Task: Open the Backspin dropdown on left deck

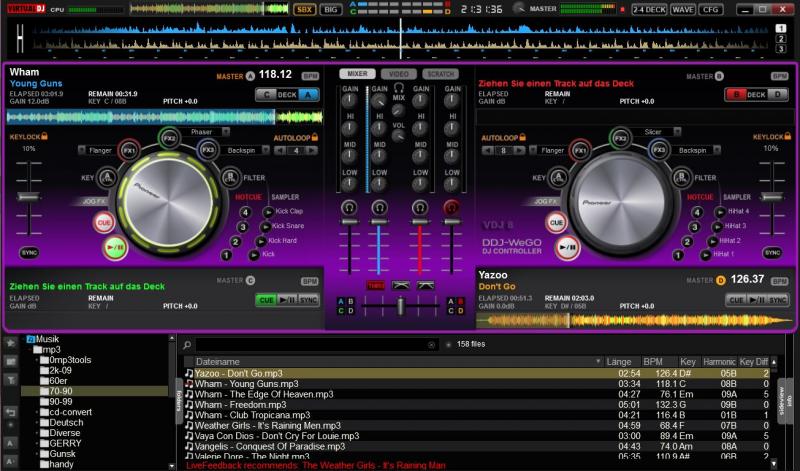Action: [x=265, y=150]
